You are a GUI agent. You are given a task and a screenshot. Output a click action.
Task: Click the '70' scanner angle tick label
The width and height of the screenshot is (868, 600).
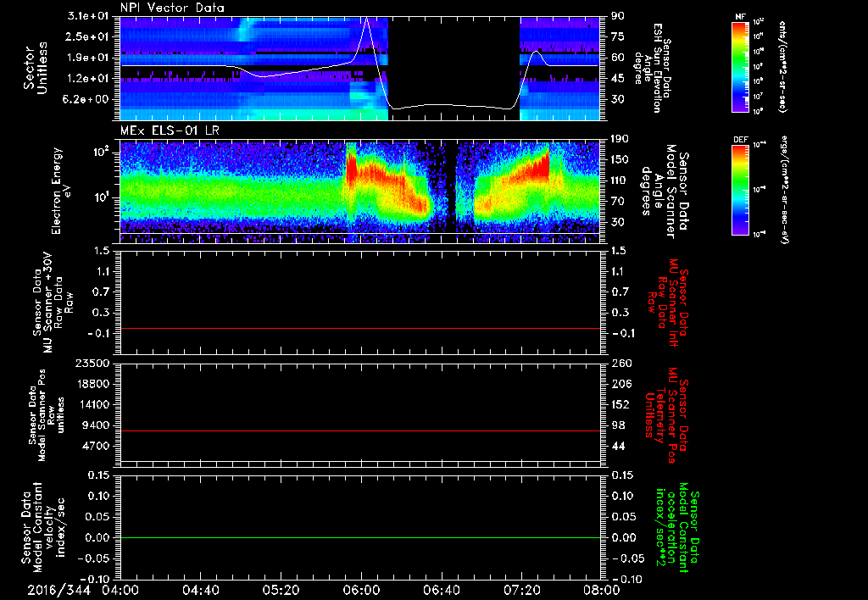pos(617,202)
